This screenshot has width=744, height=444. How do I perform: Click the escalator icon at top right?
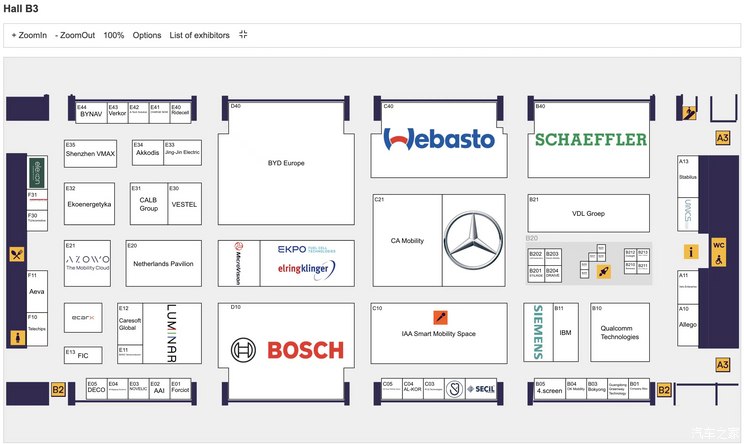click(x=688, y=113)
